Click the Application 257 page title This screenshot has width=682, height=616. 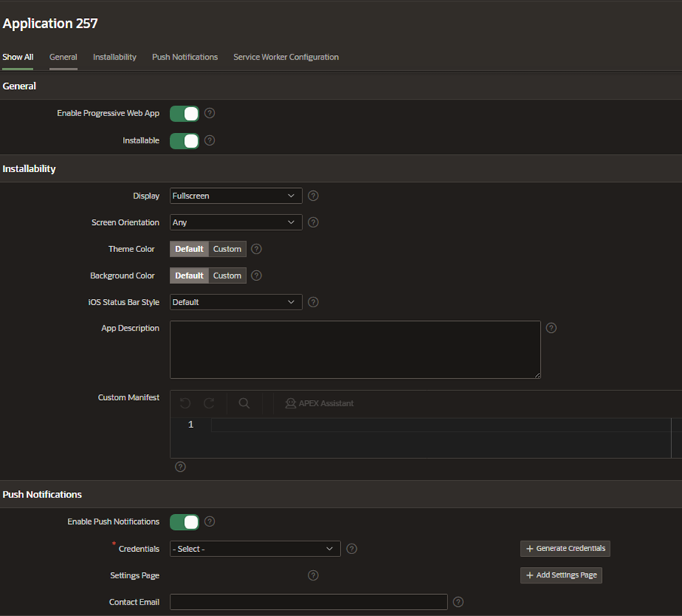tap(50, 23)
